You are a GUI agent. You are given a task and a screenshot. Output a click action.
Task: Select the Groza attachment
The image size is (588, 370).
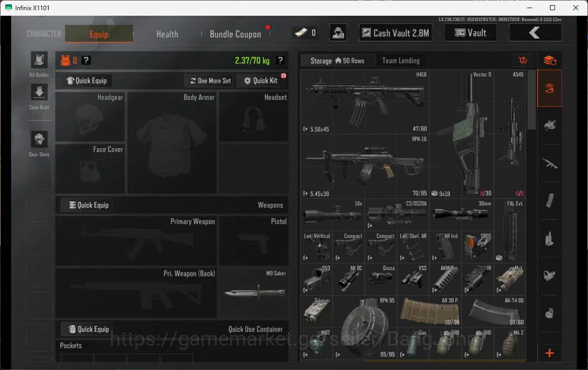coord(382,280)
